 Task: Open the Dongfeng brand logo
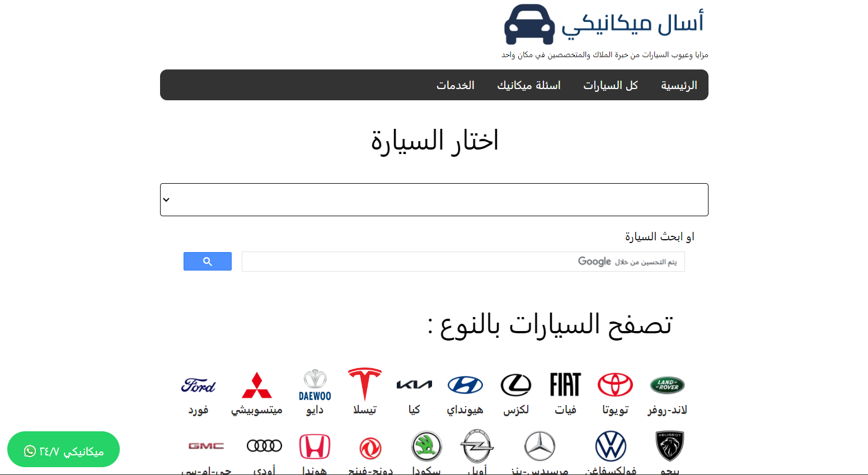[x=370, y=448]
